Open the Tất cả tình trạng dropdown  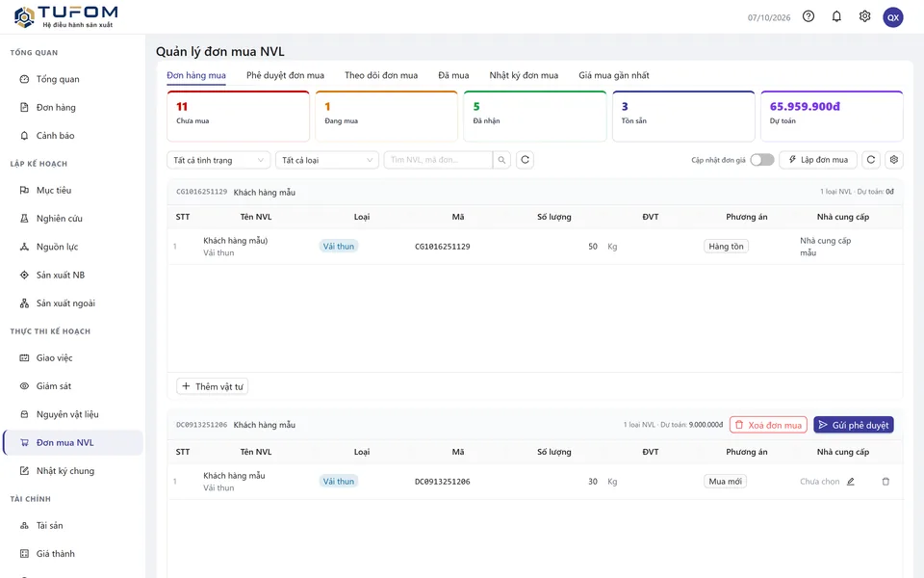point(218,160)
